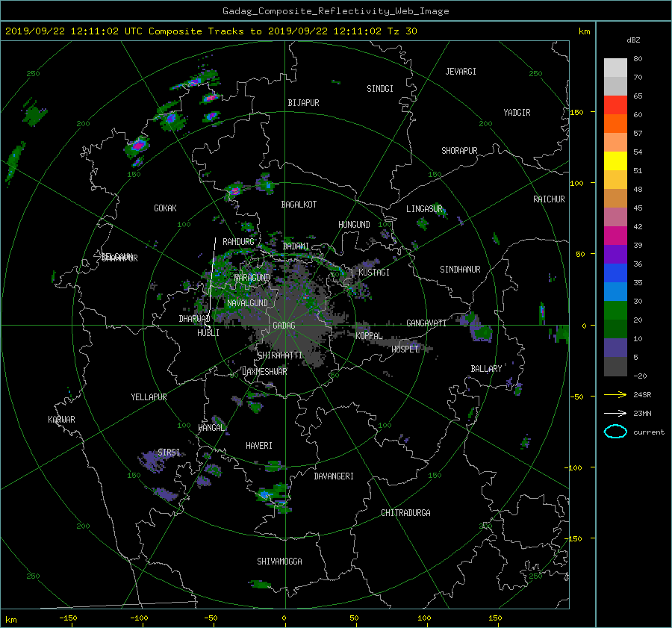672x628 pixels.
Task: Click the 'km' unit label in the header bar
Action: point(584,31)
